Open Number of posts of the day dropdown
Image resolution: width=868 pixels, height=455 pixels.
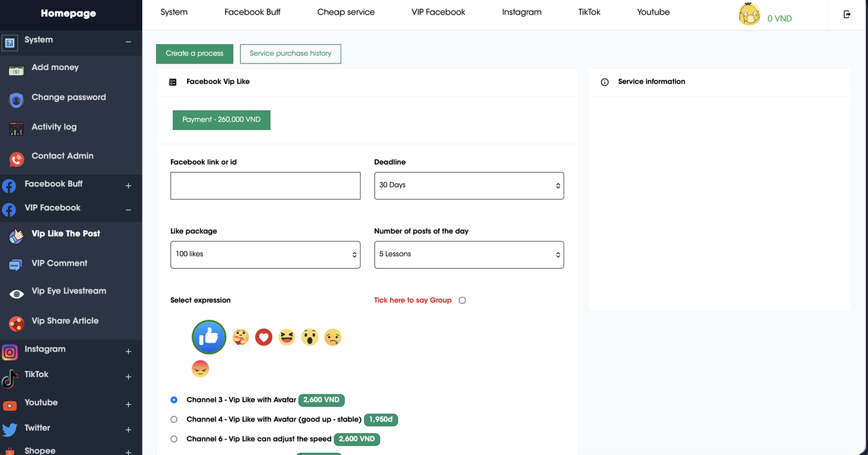coord(469,255)
